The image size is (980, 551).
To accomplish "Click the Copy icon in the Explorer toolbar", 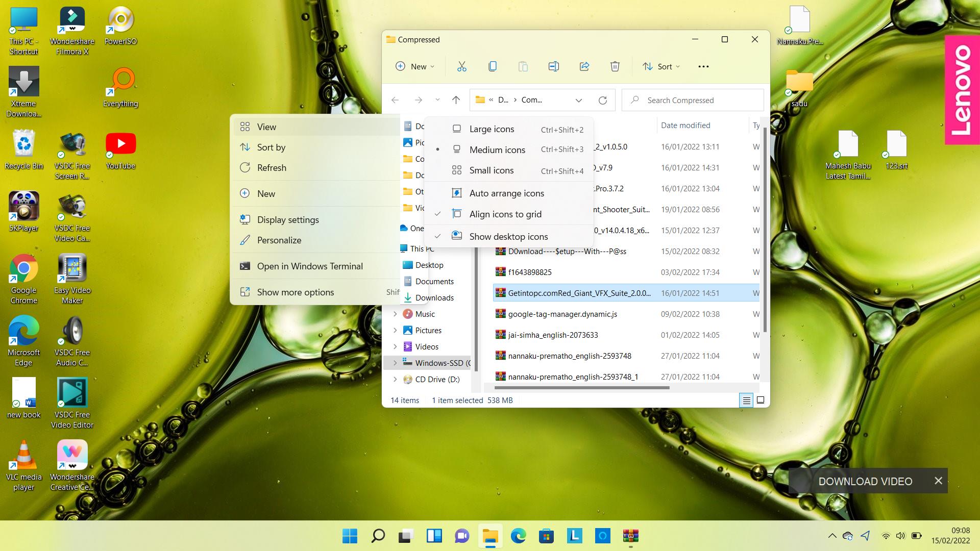I will point(493,66).
